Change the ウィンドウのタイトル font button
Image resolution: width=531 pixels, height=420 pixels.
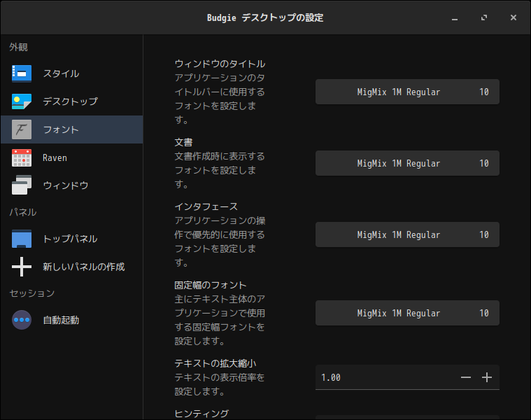(407, 92)
